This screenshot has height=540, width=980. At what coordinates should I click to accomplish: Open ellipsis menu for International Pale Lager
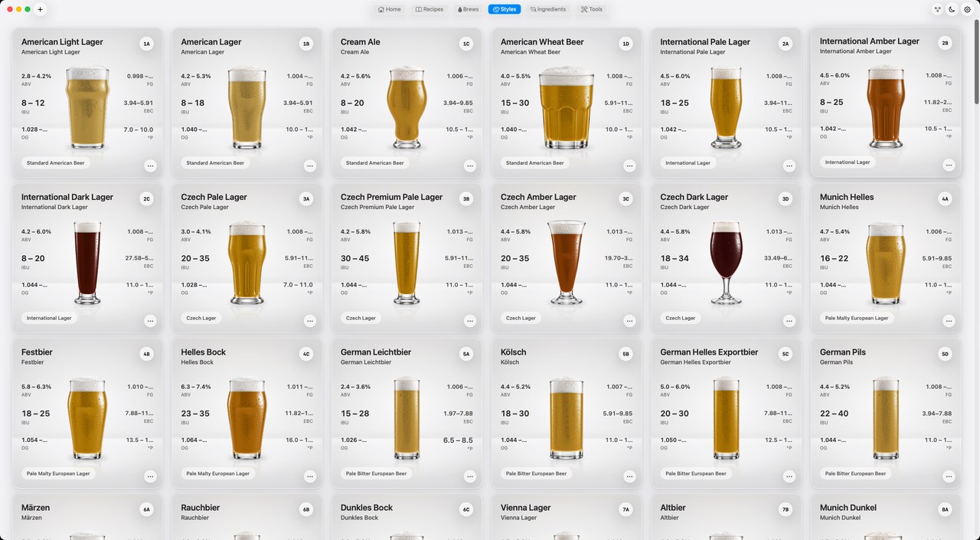click(x=789, y=165)
